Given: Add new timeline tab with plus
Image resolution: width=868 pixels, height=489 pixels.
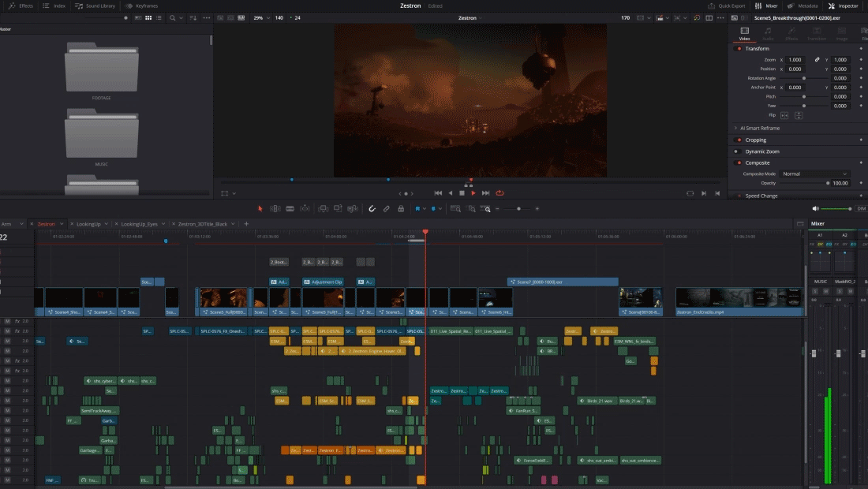Looking at the screenshot, I should coord(246,224).
